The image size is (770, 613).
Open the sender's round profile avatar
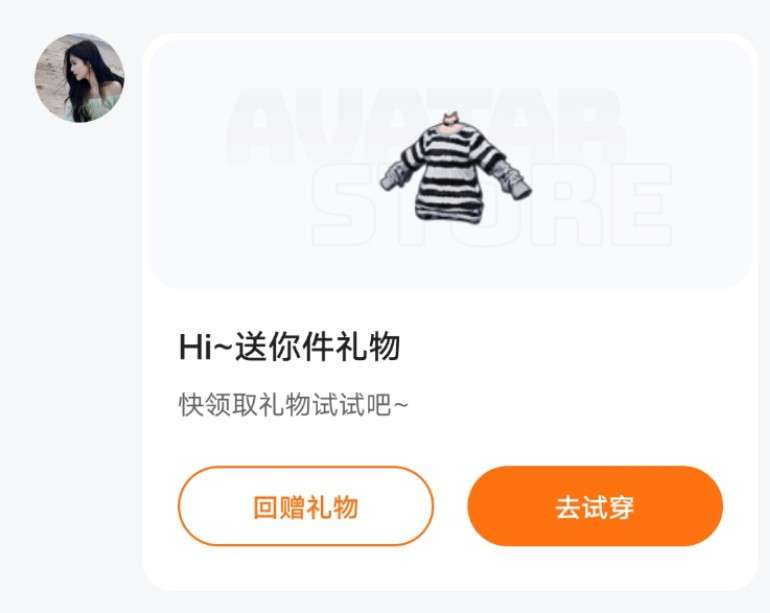click(x=79, y=78)
